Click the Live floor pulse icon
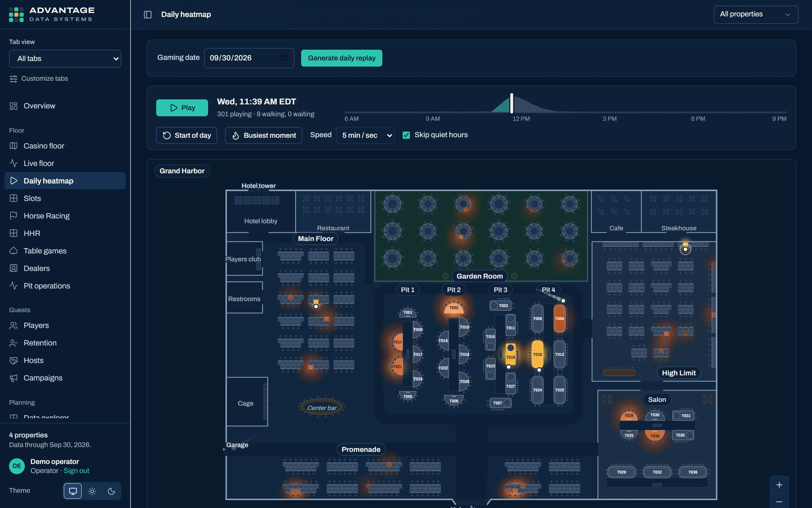The height and width of the screenshot is (508, 812). point(14,163)
